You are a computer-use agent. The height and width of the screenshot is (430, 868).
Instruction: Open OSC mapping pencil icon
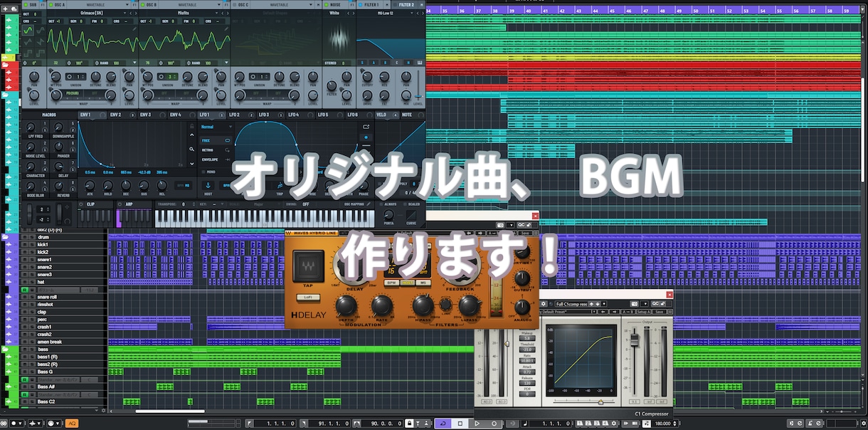click(369, 204)
